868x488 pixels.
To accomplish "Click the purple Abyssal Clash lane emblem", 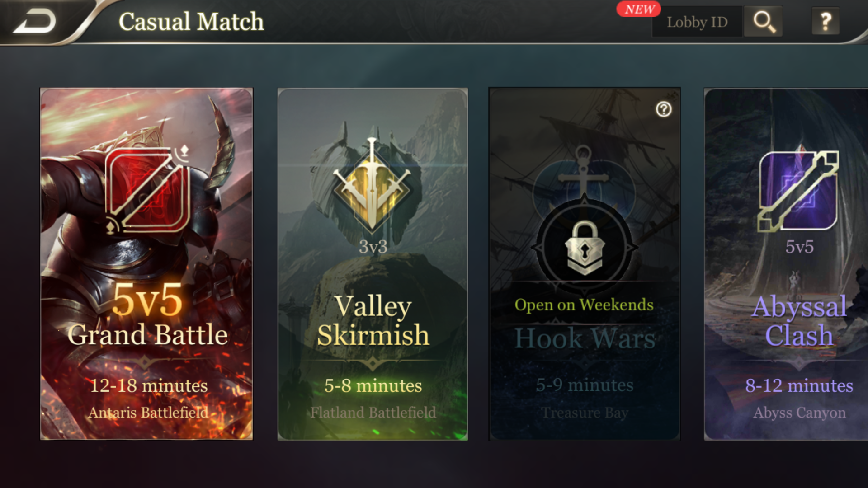I will (798, 191).
